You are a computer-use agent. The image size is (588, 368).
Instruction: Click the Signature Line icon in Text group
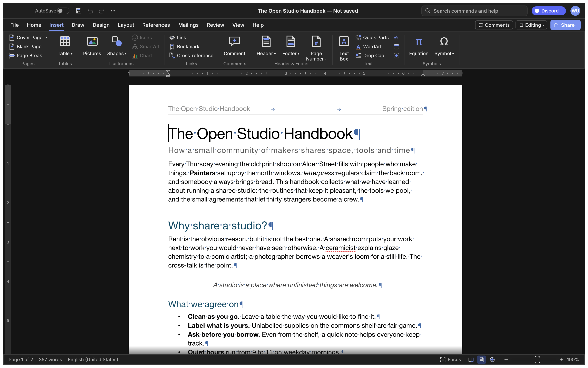coord(396,37)
